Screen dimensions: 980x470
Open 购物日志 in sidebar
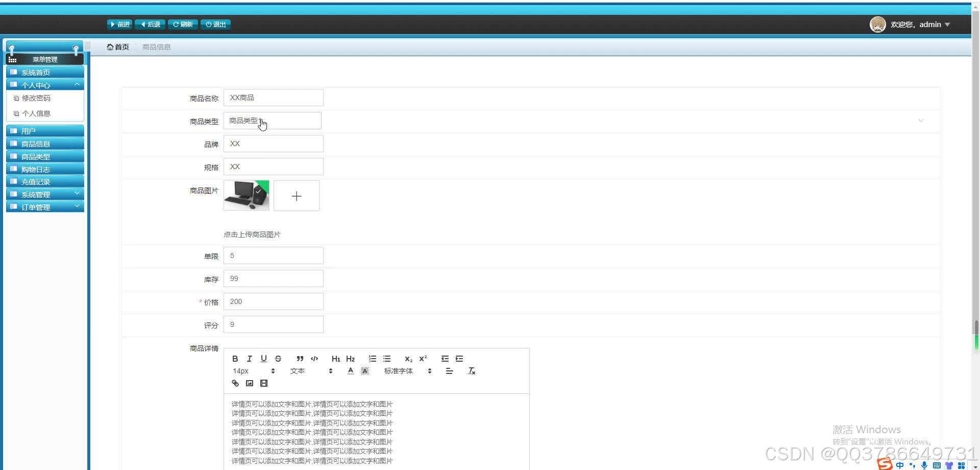coord(45,169)
